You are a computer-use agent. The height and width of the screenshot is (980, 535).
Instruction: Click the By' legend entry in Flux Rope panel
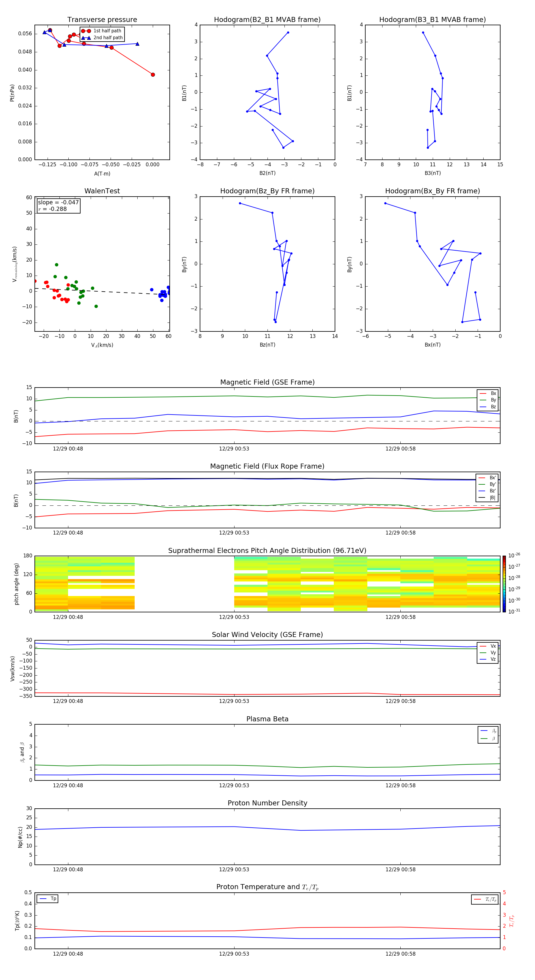[487, 484]
